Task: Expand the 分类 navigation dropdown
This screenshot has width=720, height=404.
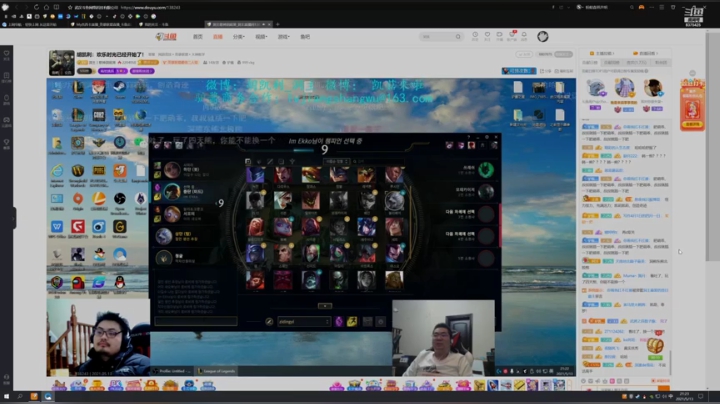Action: 239,37
